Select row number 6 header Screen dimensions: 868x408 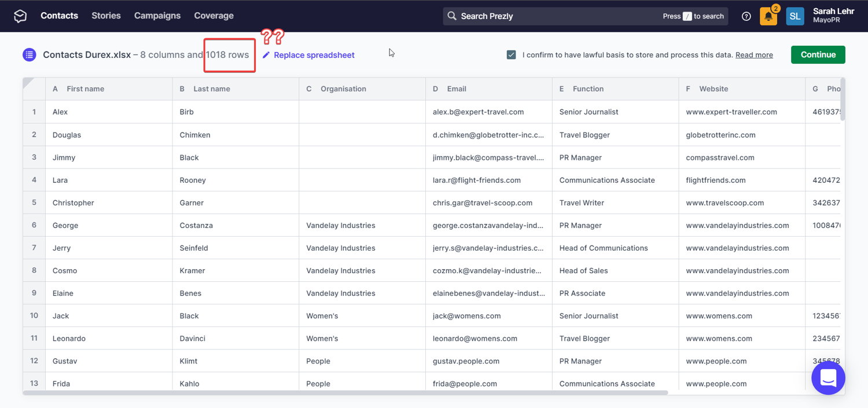pos(34,225)
